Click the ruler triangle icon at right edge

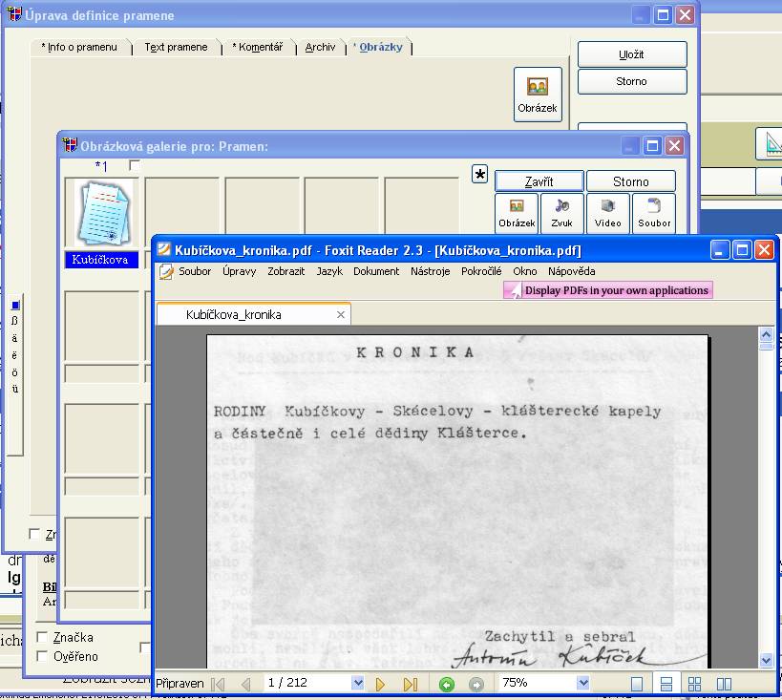(771, 144)
